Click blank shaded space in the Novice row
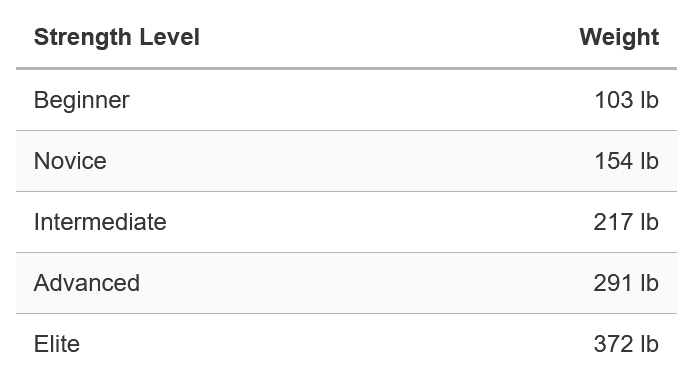 click(x=352, y=161)
